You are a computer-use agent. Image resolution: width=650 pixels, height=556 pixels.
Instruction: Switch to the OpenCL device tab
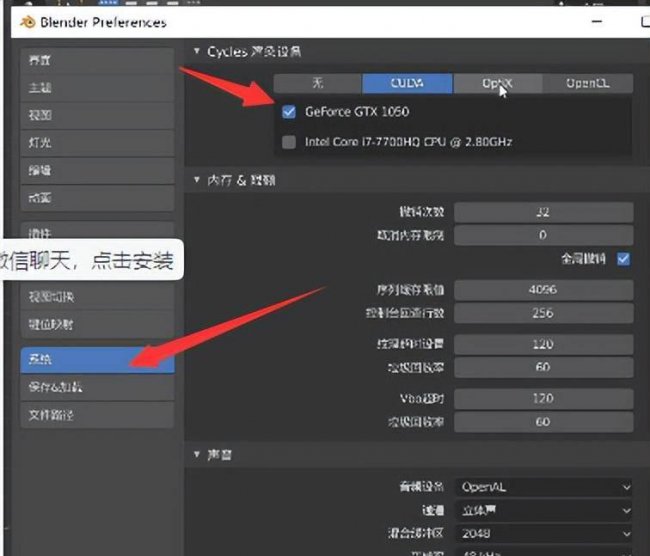[x=588, y=83]
